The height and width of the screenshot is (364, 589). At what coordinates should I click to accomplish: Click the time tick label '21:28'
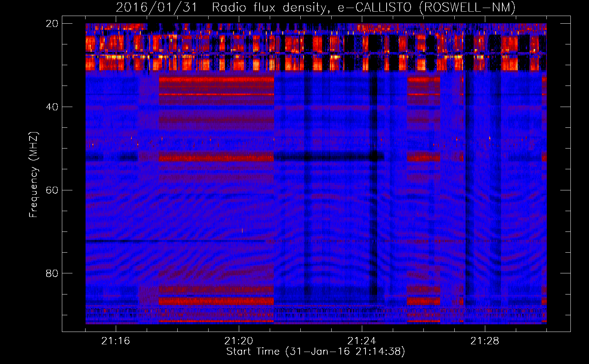[x=485, y=341]
